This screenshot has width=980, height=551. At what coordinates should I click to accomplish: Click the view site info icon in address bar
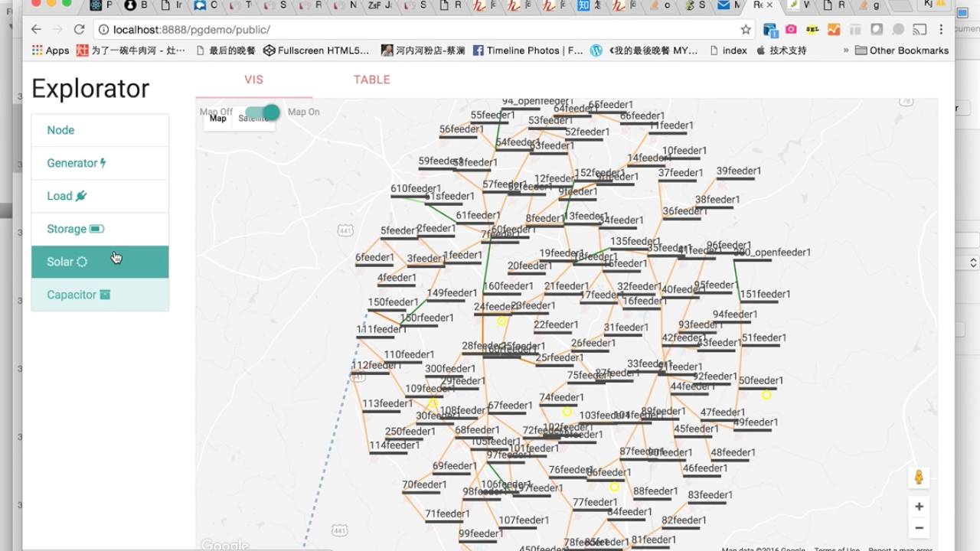104,30
